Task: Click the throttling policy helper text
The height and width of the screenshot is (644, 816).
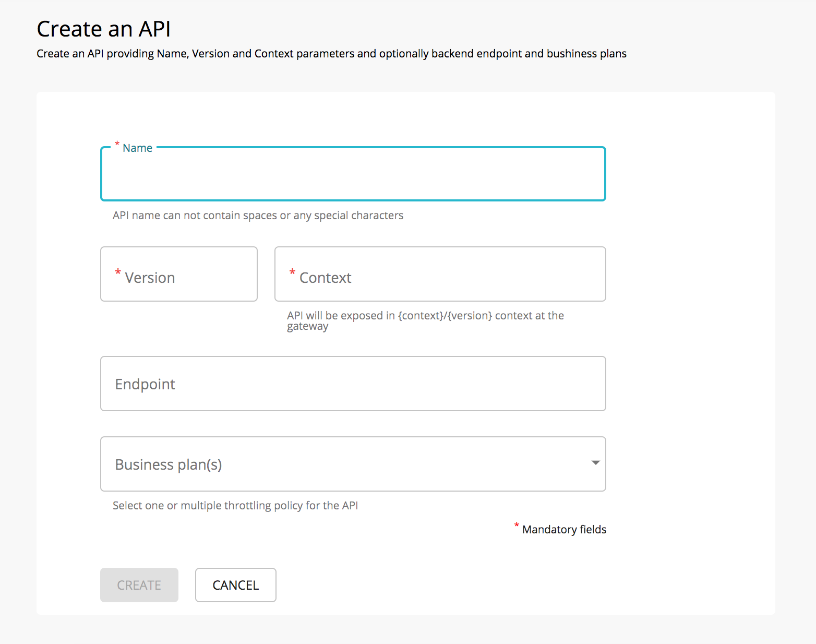Action: [235, 505]
